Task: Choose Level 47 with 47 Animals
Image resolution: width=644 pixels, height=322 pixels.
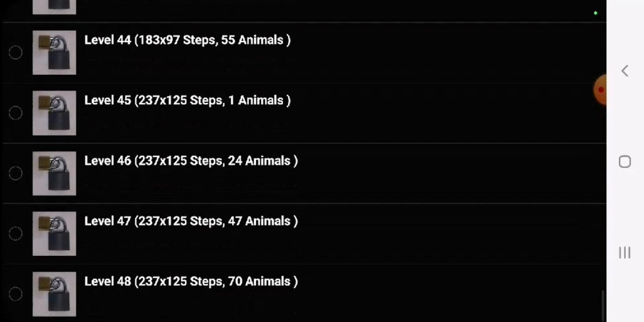Action: click(191, 221)
